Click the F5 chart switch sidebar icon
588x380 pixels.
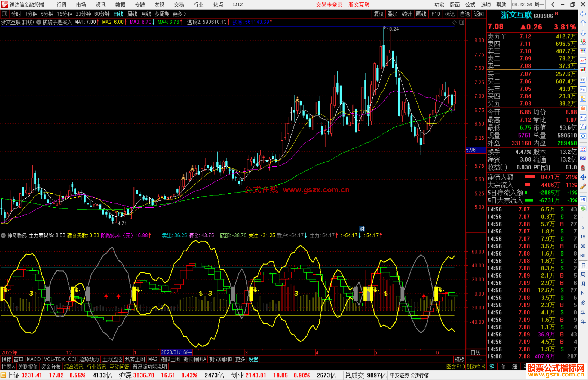583,199
